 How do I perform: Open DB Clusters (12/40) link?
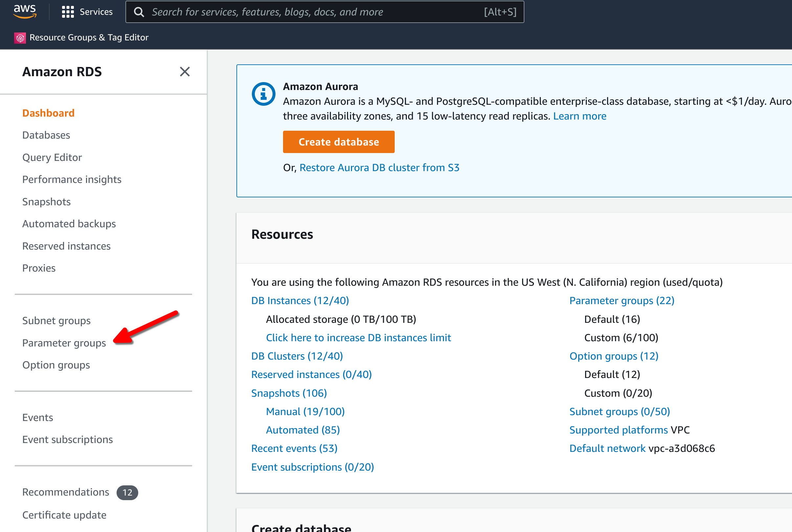point(297,356)
